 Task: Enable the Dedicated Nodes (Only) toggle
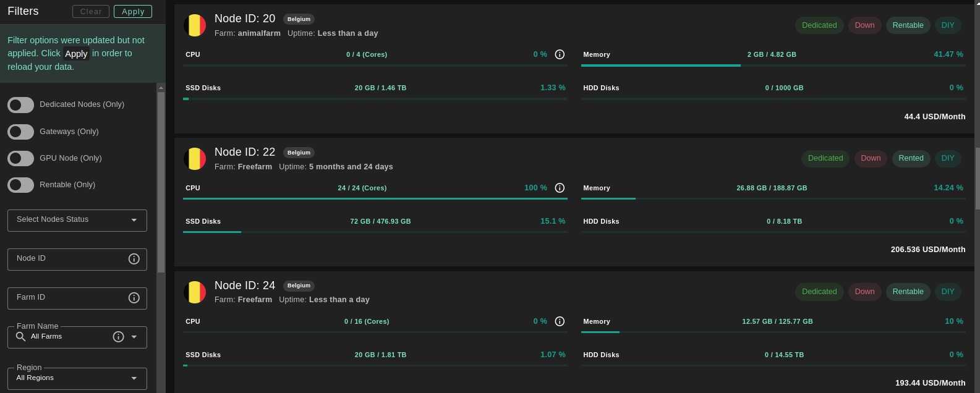pos(21,105)
